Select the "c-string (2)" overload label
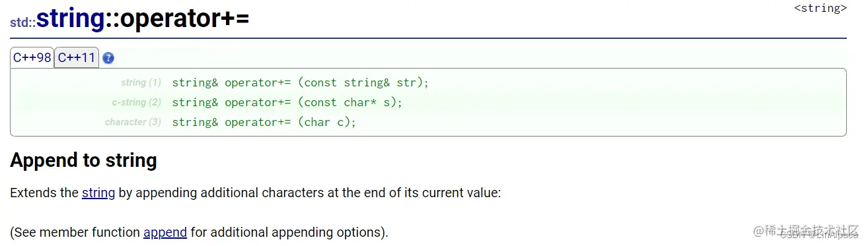This screenshot has width=868, height=246. click(136, 102)
